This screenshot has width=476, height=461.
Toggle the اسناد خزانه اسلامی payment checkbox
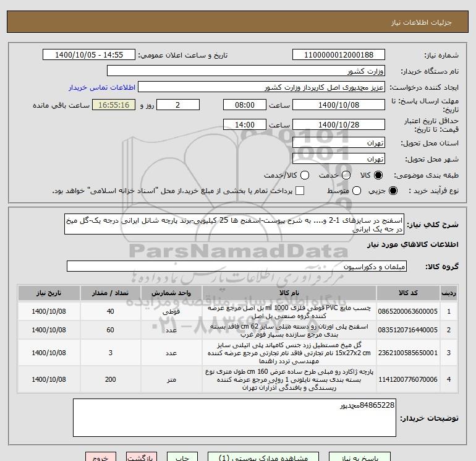[300, 191]
